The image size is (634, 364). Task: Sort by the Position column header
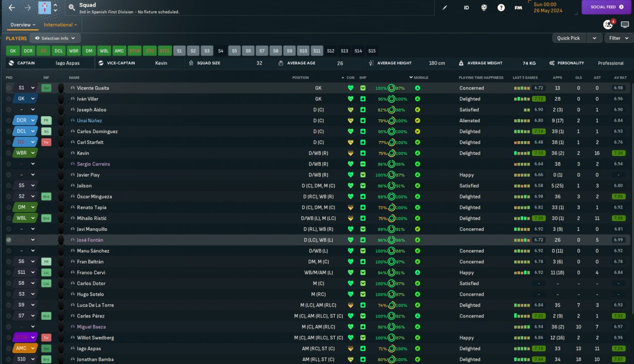pyautogui.click(x=300, y=78)
